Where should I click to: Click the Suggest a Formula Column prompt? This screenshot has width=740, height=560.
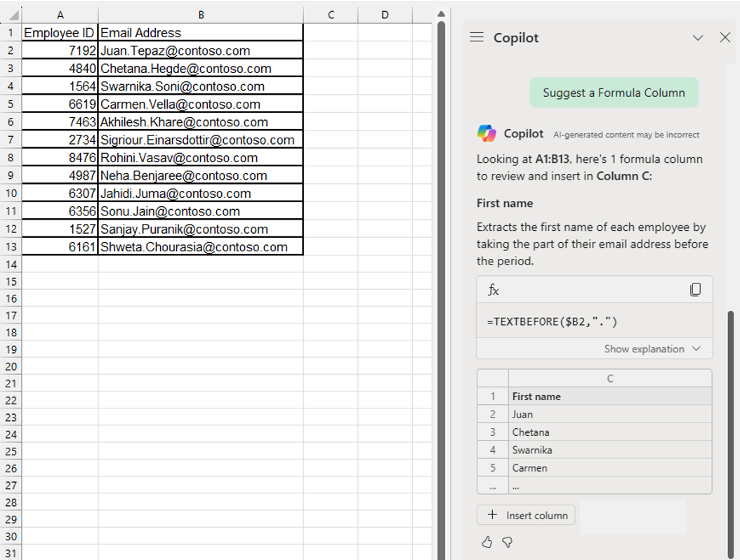pos(614,93)
